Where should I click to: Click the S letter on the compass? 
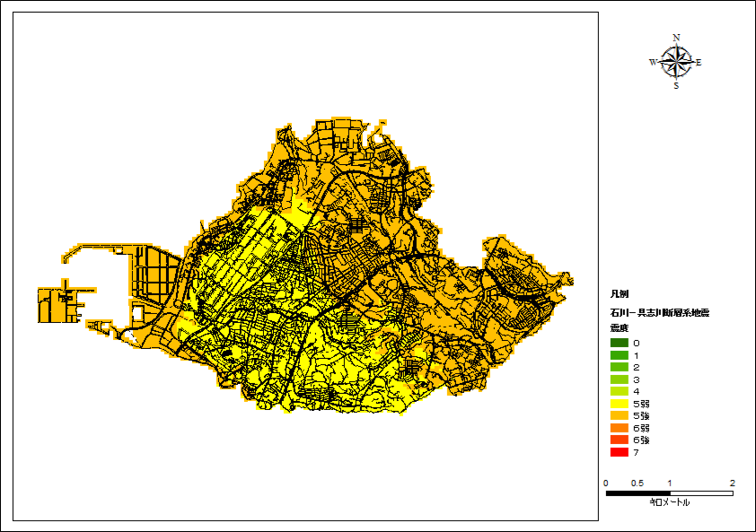(x=676, y=86)
